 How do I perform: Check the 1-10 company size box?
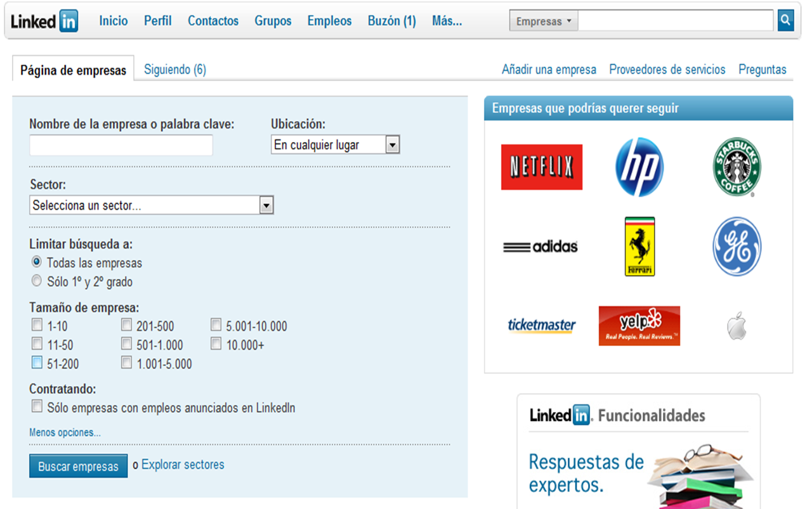point(37,325)
